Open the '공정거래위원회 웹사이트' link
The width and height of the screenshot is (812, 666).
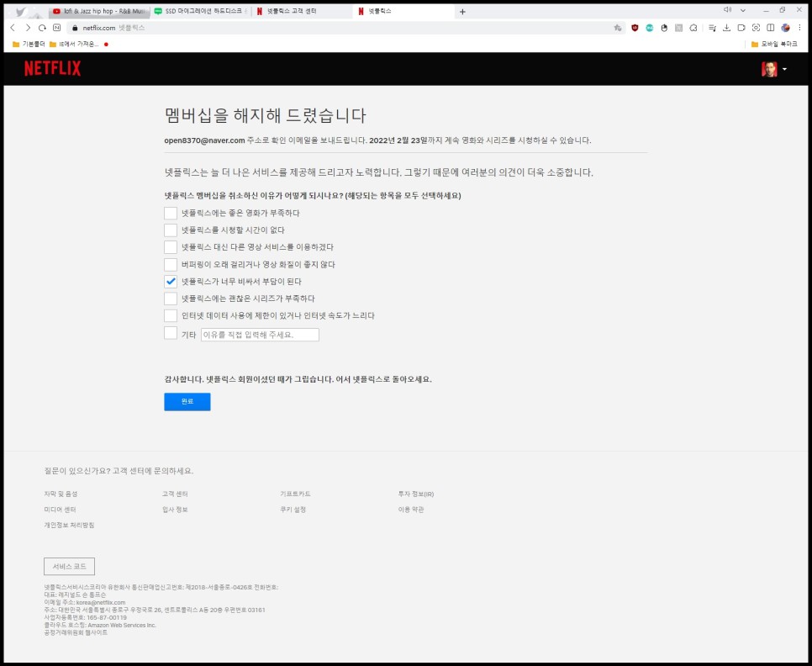click(76, 633)
